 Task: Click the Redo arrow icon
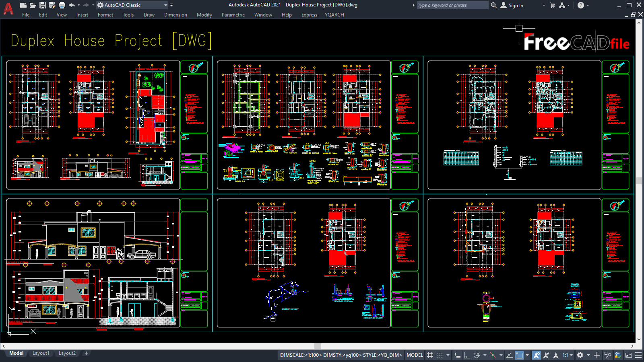coord(85,5)
